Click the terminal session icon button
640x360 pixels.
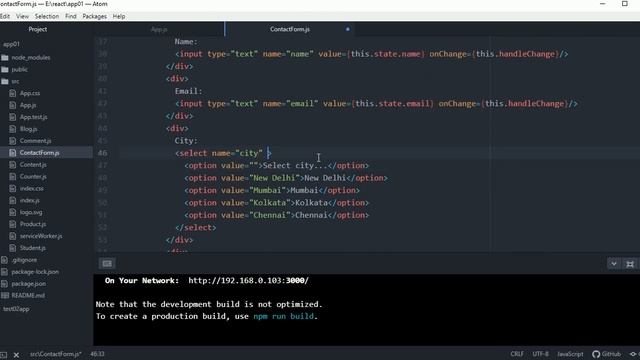click(x=107, y=264)
